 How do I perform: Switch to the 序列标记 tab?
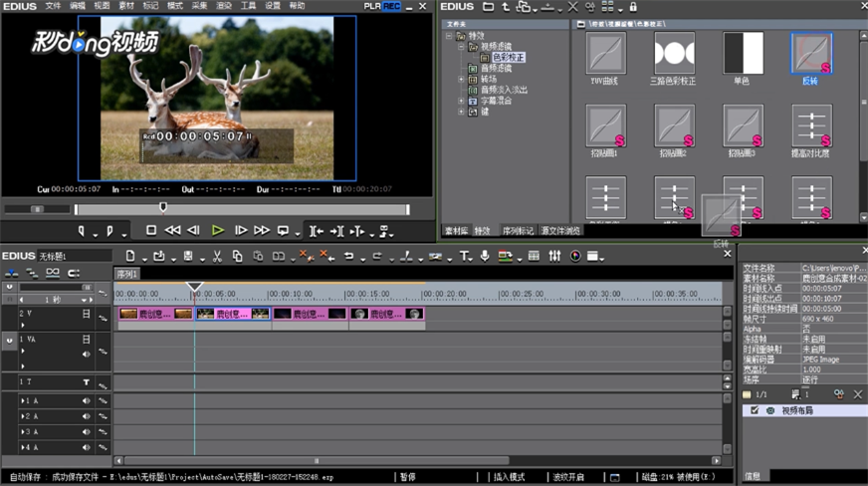pos(518,231)
